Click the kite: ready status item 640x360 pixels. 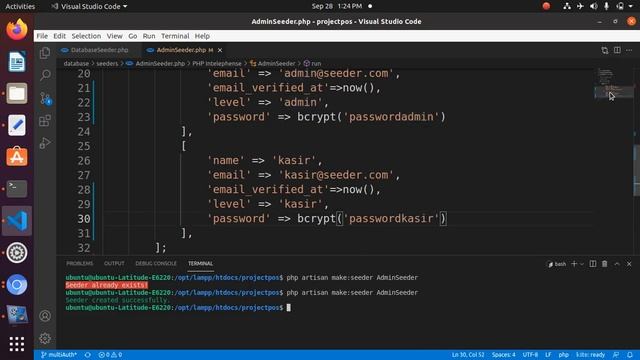[x=590, y=355]
